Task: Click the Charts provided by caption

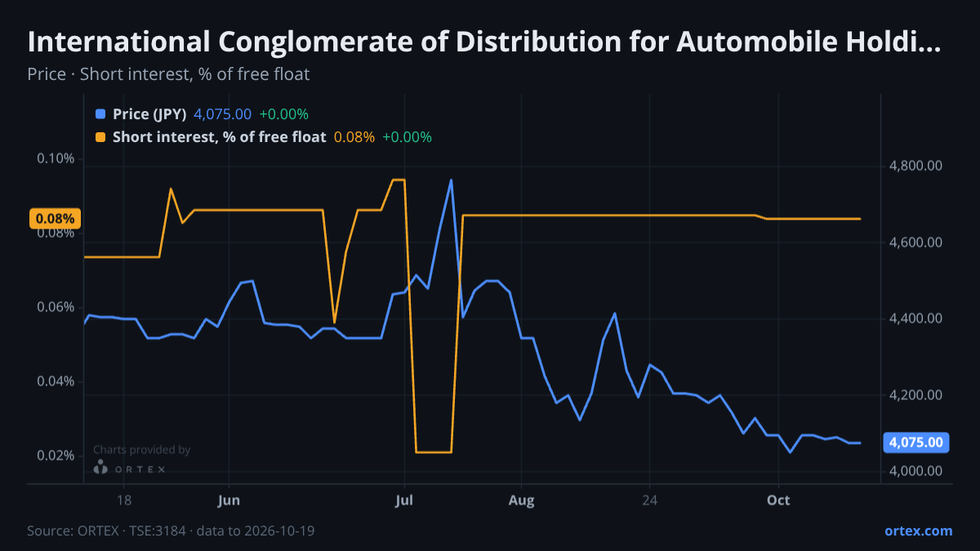Action: tap(142, 450)
